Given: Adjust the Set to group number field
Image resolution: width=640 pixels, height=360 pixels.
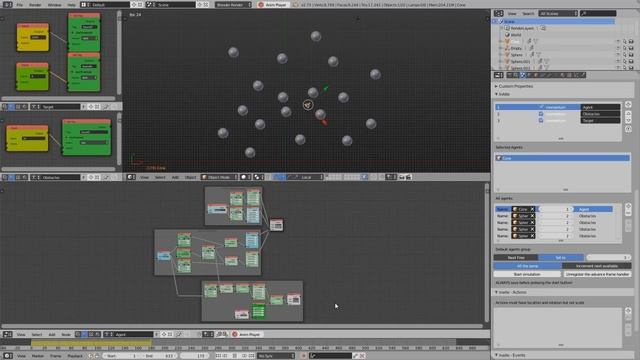Looking at the screenshot, I should click(x=609, y=258).
